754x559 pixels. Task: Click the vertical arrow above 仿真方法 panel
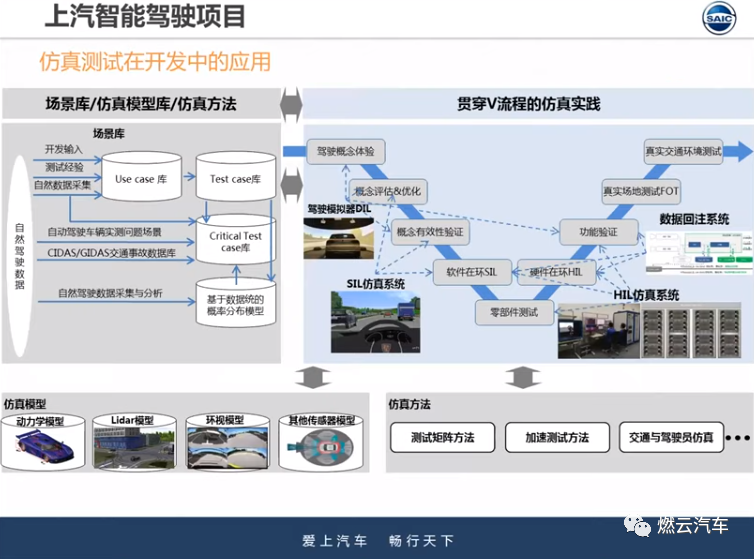[523, 378]
